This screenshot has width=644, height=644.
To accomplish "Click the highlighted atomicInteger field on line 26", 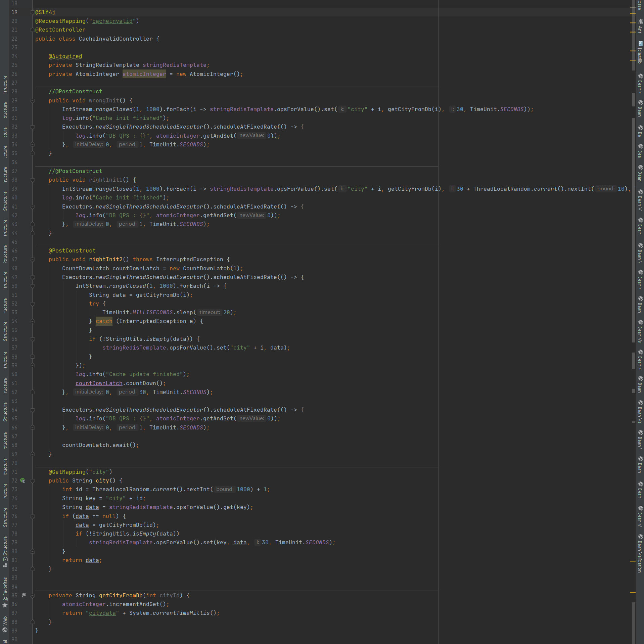I will click(x=144, y=74).
